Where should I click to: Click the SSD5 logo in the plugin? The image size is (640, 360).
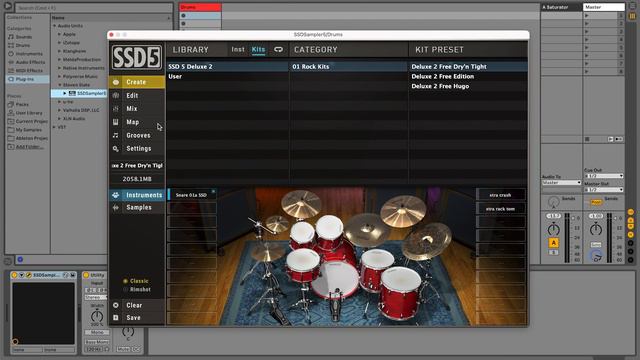tap(137, 57)
